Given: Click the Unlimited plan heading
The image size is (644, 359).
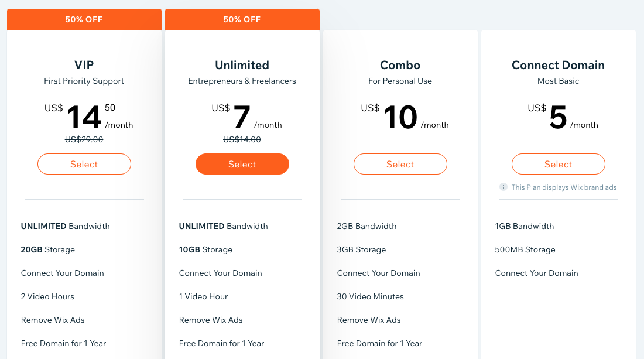Looking at the screenshot, I should pos(242,65).
